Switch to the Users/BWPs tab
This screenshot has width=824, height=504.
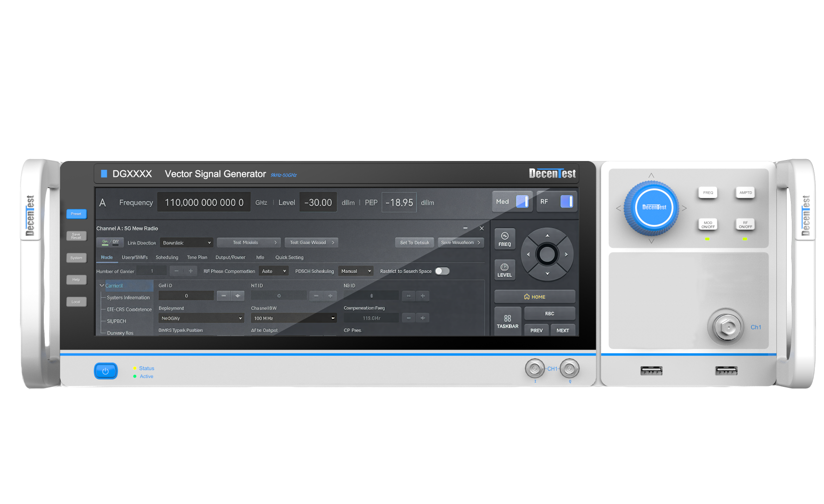coord(134,258)
